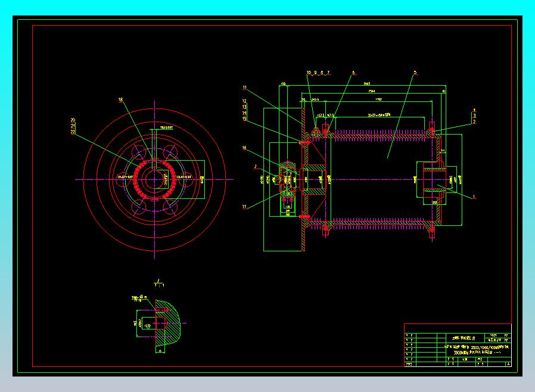Select part callout number 18
The height and width of the screenshot is (392, 535).
pos(120,99)
